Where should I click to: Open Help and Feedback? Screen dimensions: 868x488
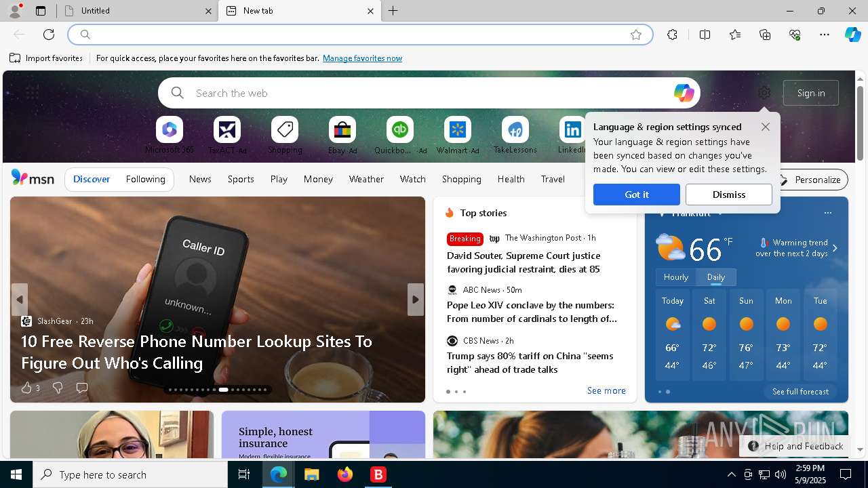pyautogui.click(x=796, y=446)
